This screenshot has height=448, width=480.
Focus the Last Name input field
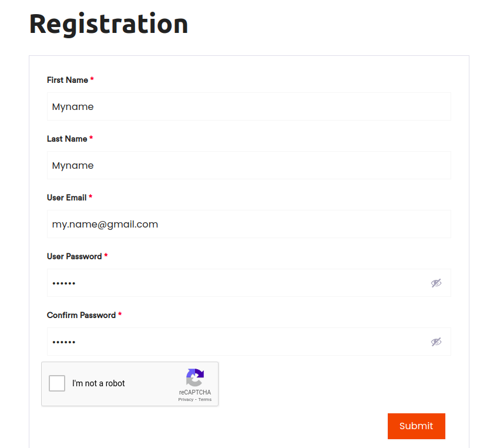tap(249, 165)
